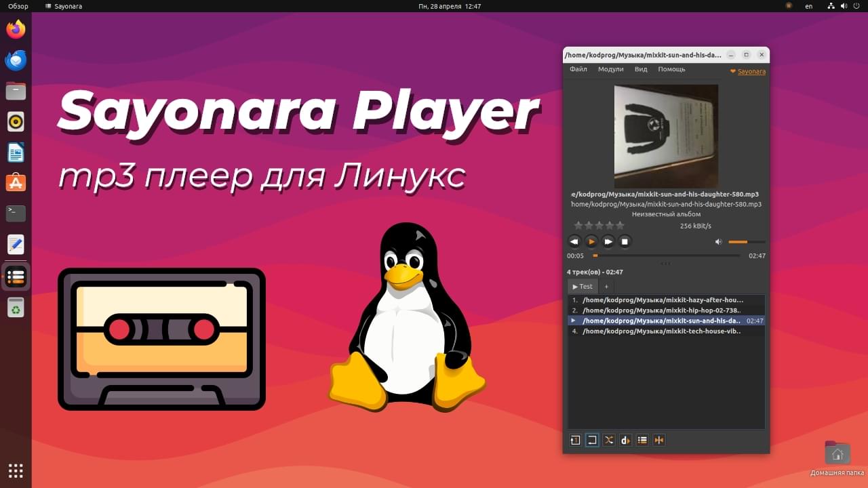Open Trash from the dock
The image size is (868, 488).
(x=16, y=308)
